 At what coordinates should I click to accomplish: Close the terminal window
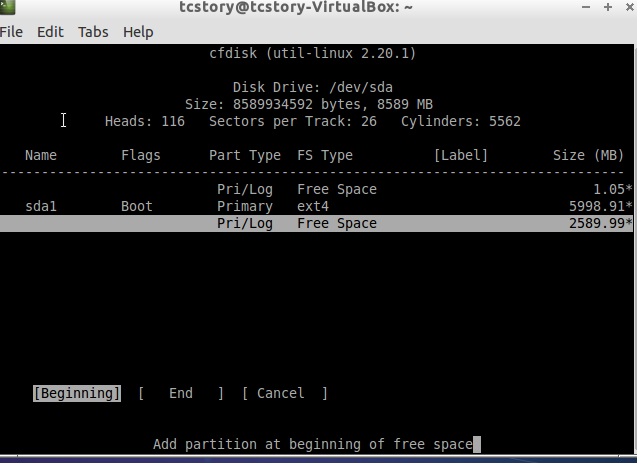(x=630, y=7)
